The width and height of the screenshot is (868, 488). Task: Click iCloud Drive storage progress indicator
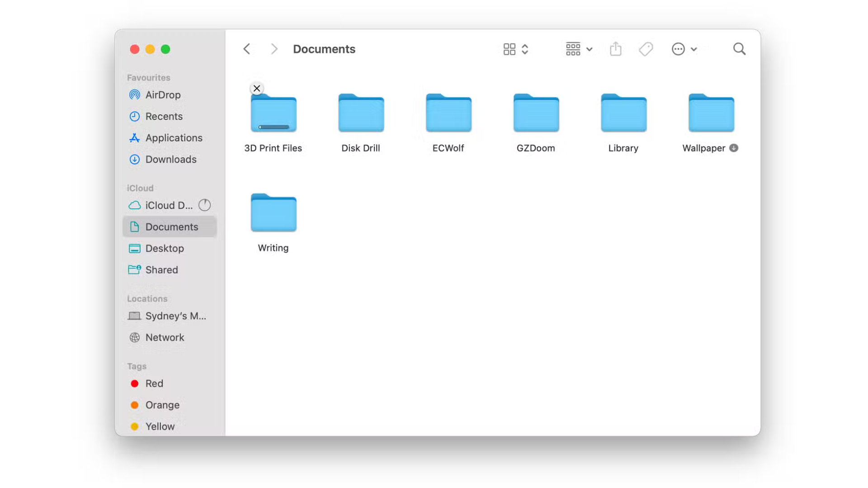[x=204, y=205]
